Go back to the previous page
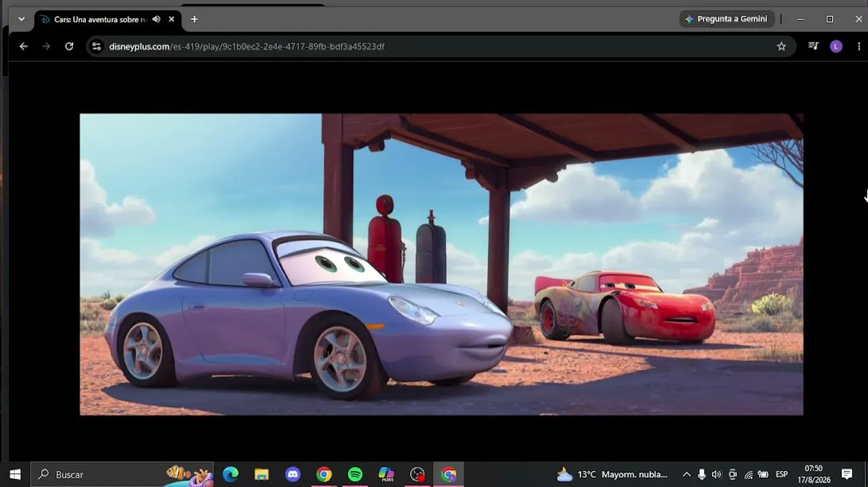The image size is (868, 487). [24, 46]
